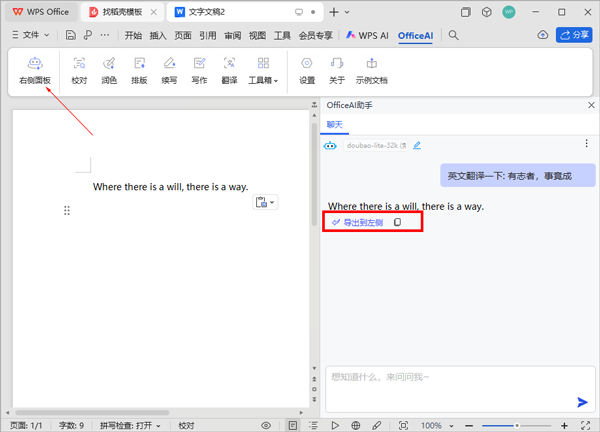Image resolution: width=600 pixels, height=432 pixels.
Task: Open 设置 settings in the OfficeAI ribbon
Action: 307,70
